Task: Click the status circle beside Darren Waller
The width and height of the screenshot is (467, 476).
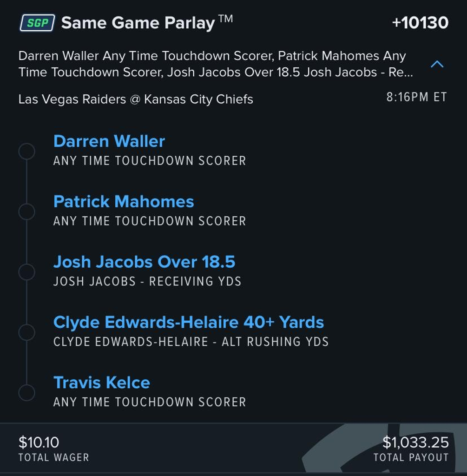Action: [26, 152]
